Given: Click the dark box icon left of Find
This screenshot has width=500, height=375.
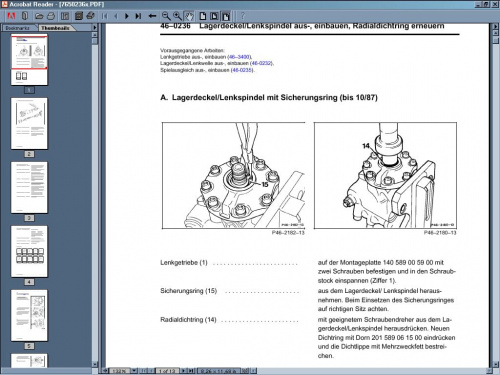Looking at the screenshot, I should (x=79, y=16).
